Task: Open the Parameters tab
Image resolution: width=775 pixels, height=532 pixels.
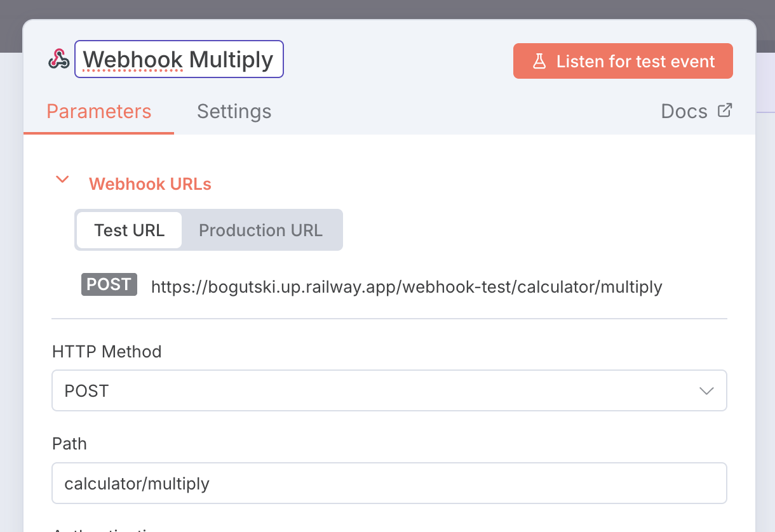Action: (99, 112)
